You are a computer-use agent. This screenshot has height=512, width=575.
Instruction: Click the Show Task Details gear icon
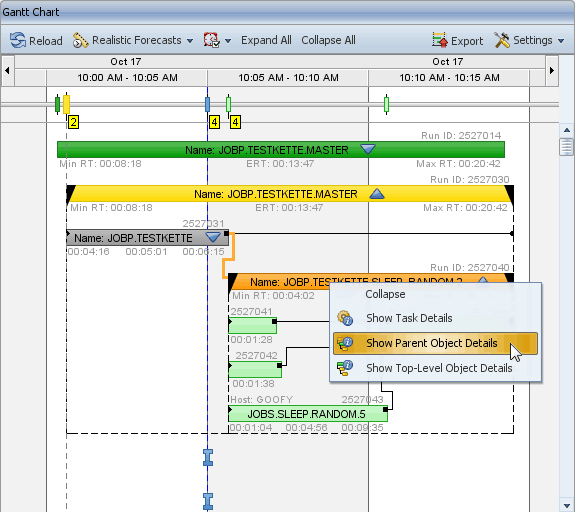pos(345,318)
